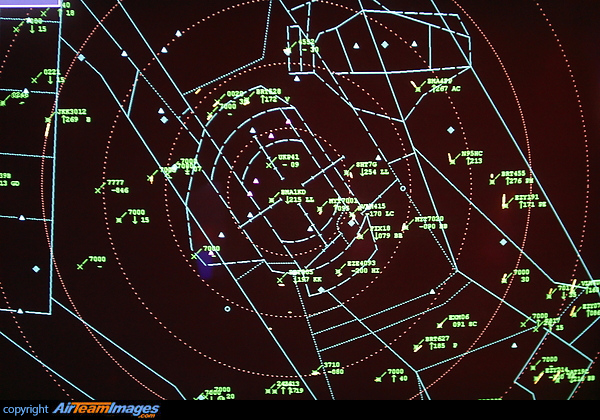Image resolution: width=600 pixels, height=420 pixels.
Task: Select the BRT627 radar target blip
Action: click(x=417, y=348)
